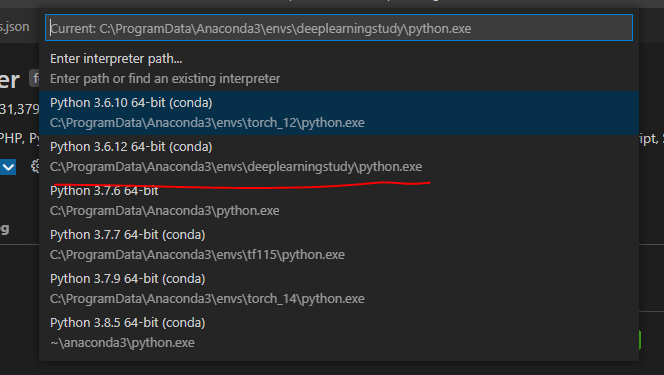This screenshot has width=664, height=375.
Task: Click the gear icon beside the blue dropdown
Action: pyautogui.click(x=35, y=166)
